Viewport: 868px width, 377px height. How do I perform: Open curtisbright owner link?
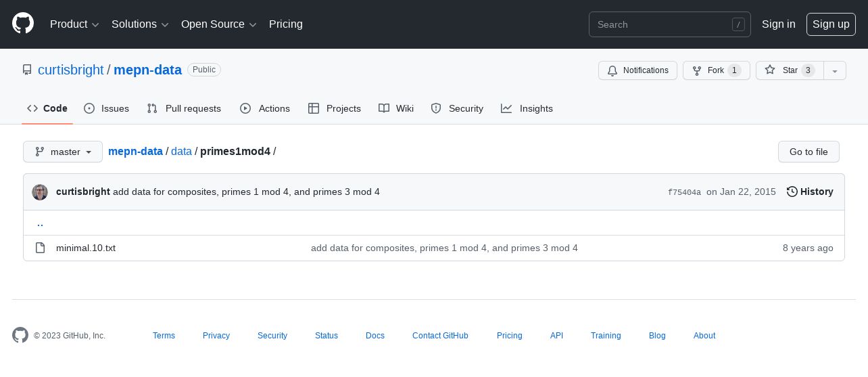(71, 70)
